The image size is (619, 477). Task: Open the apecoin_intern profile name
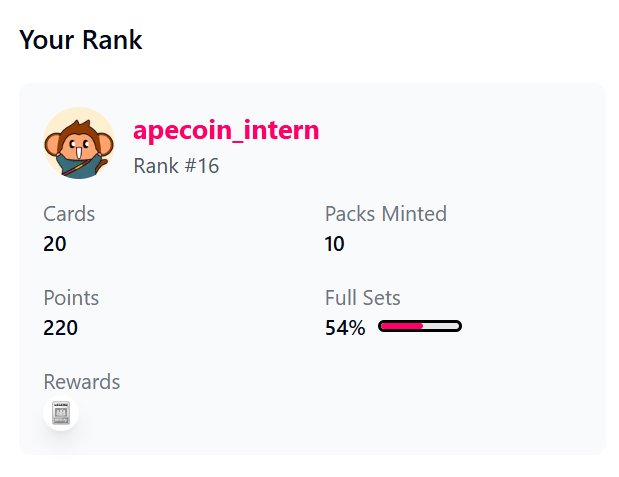point(226,130)
